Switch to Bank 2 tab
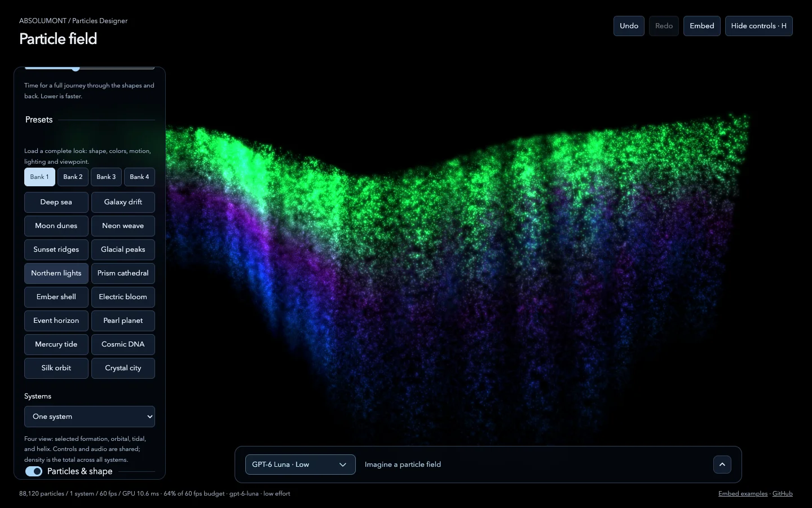Viewport: 812px width, 508px height. [73, 177]
